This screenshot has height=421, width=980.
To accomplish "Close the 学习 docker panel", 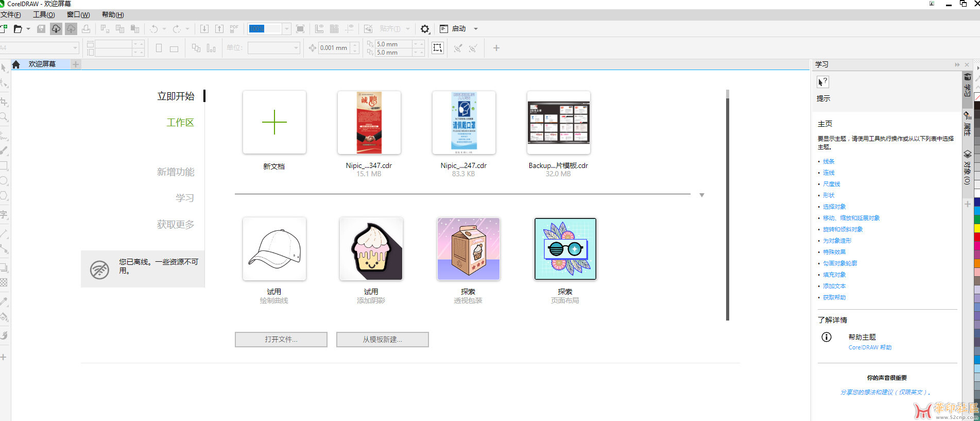I will click(x=967, y=64).
